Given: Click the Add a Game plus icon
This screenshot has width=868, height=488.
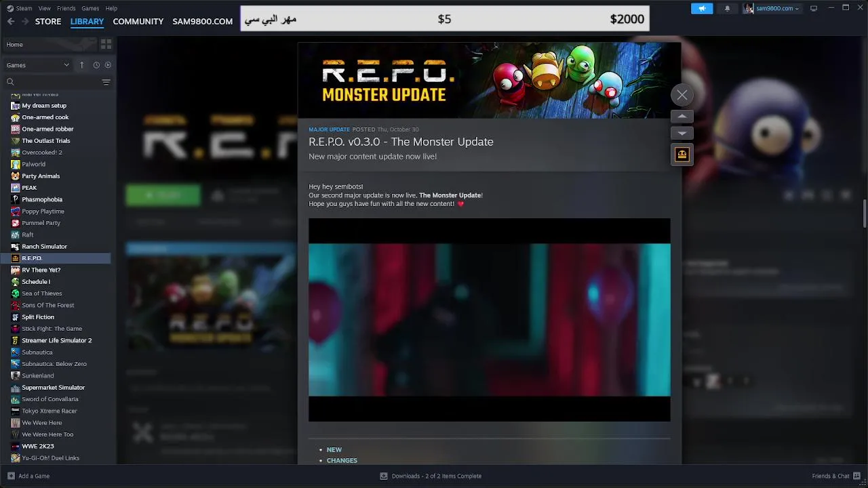Looking at the screenshot, I should coord(11,476).
